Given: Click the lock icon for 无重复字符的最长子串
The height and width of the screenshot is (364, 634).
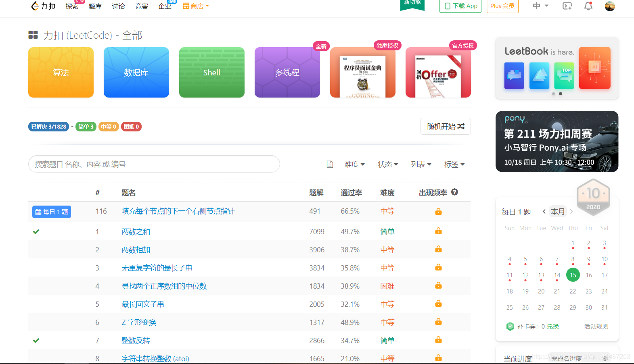Looking at the screenshot, I should coord(438,267).
